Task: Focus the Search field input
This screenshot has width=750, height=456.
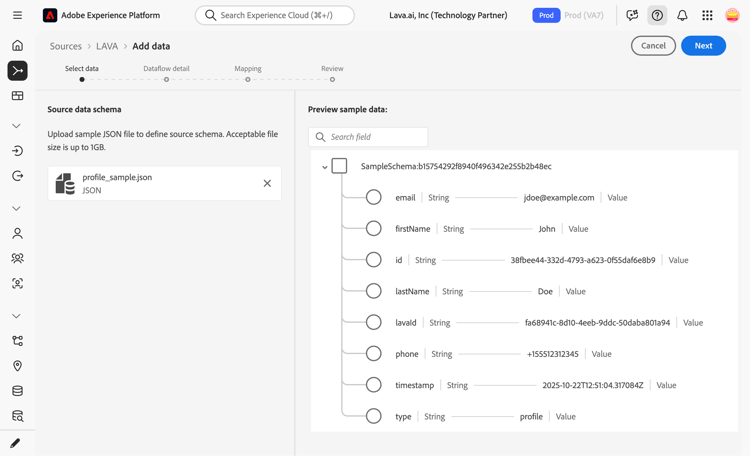Action: (x=368, y=137)
